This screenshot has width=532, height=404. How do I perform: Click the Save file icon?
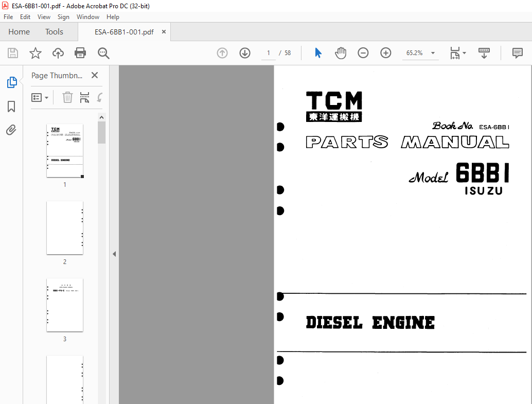click(13, 53)
